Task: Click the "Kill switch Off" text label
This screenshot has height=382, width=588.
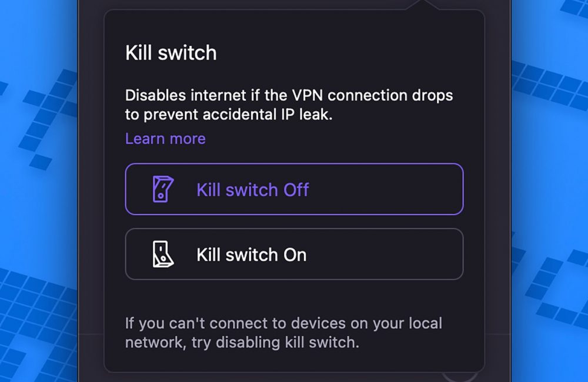Action: click(252, 190)
